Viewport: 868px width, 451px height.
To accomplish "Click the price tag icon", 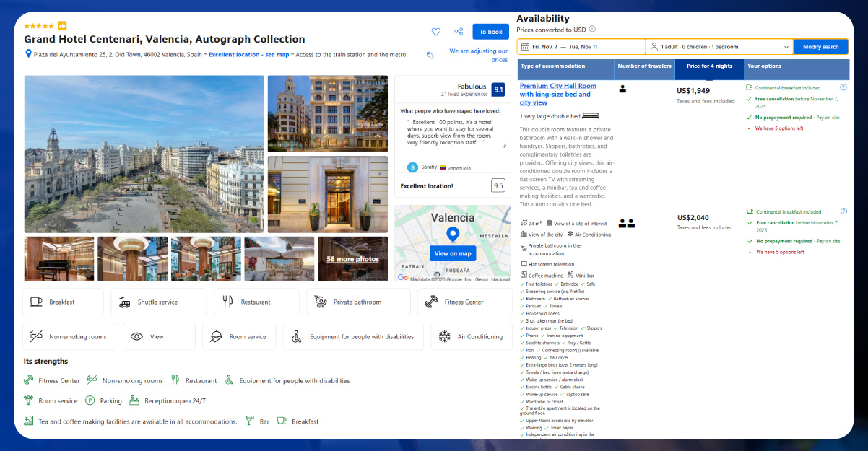I will (x=430, y=55).
